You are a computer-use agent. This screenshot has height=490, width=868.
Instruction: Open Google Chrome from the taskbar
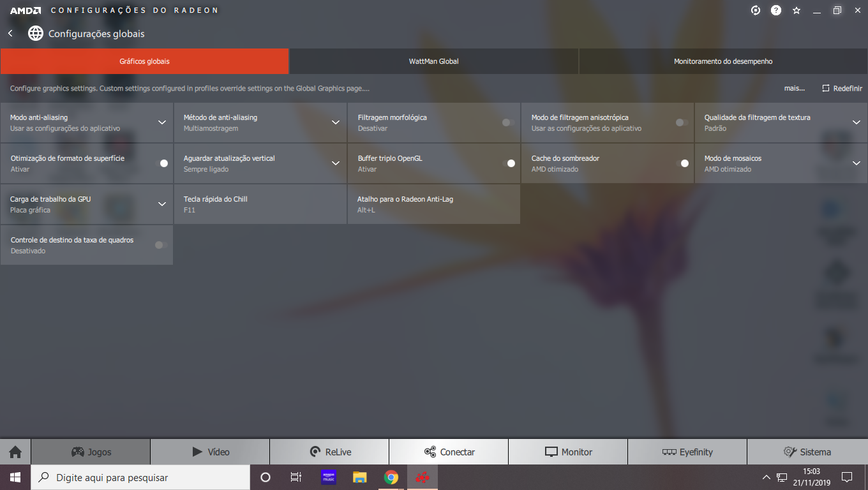coord(391,477)
